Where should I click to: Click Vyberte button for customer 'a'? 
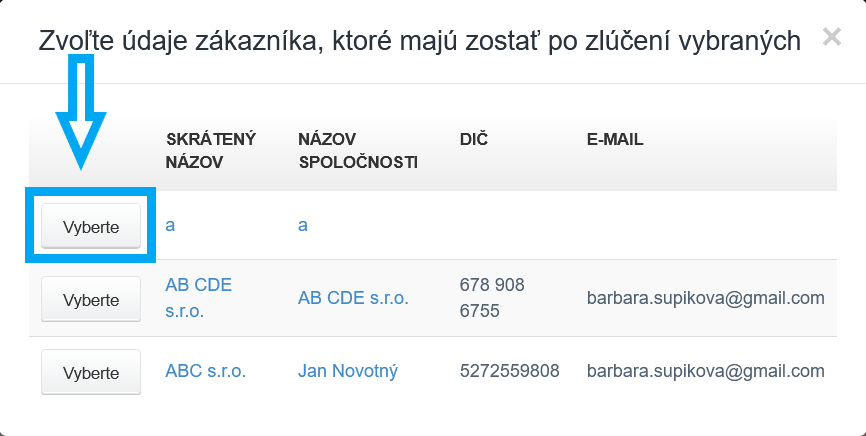point(91,227)
